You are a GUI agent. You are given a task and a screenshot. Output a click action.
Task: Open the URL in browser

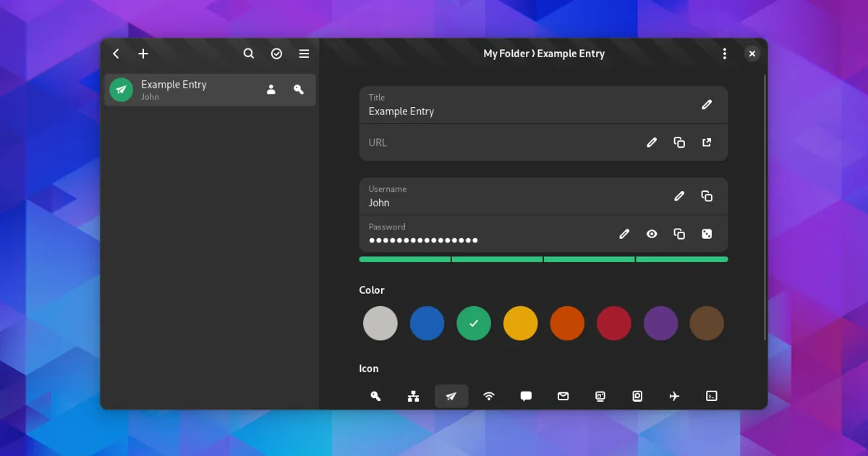coord(707,143)
